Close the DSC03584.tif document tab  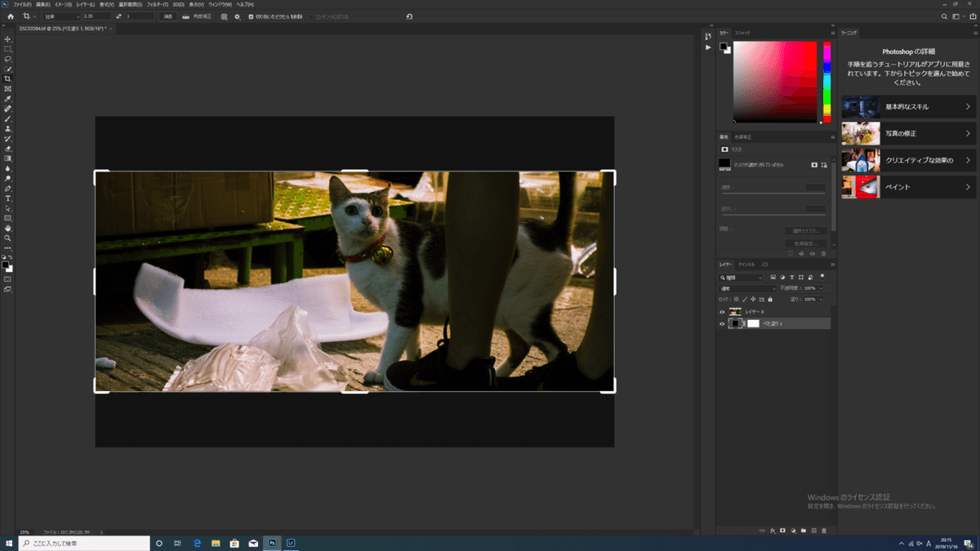pyautogui.click(x=111, y=29)
